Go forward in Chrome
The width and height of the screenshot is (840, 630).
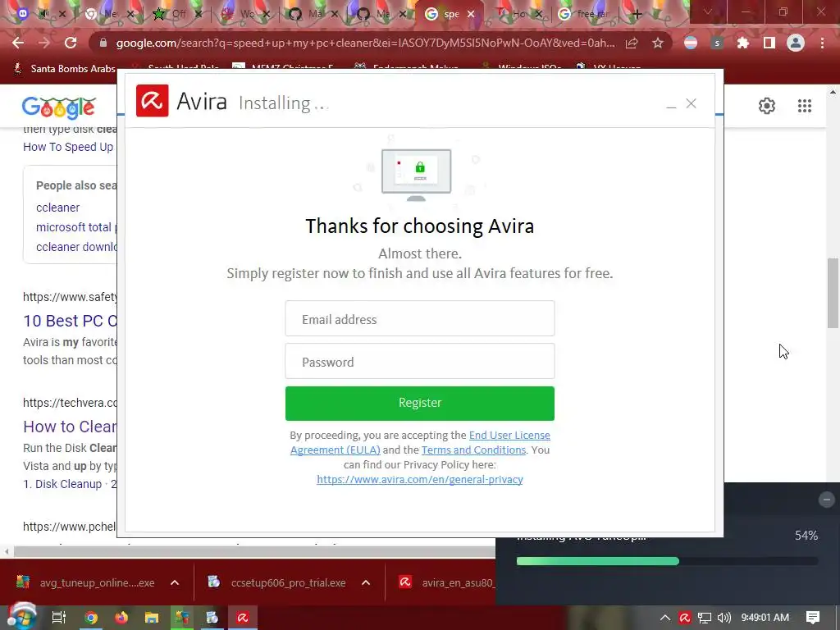[x=44, y=43]
